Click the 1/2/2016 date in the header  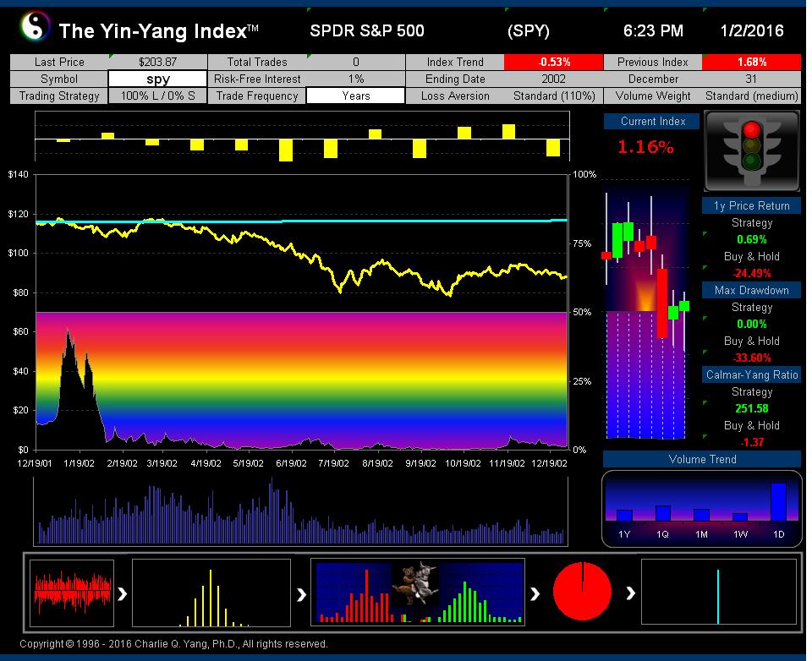[x=752, y=31]
